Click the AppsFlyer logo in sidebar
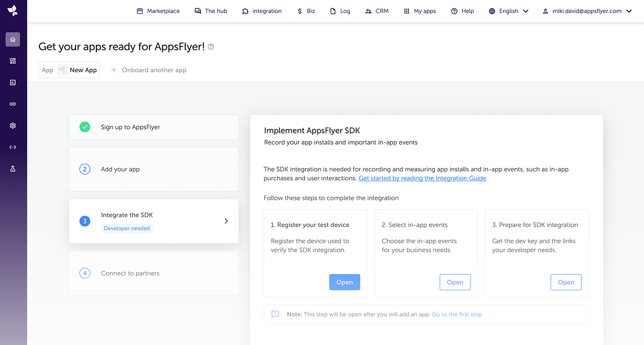 12,11
